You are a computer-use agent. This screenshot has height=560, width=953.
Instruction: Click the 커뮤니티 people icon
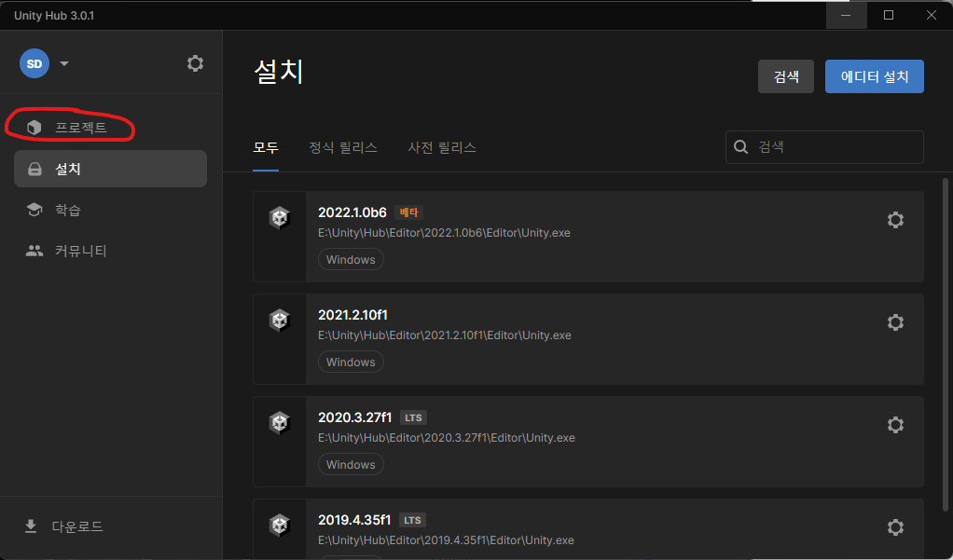coord(35,251)
